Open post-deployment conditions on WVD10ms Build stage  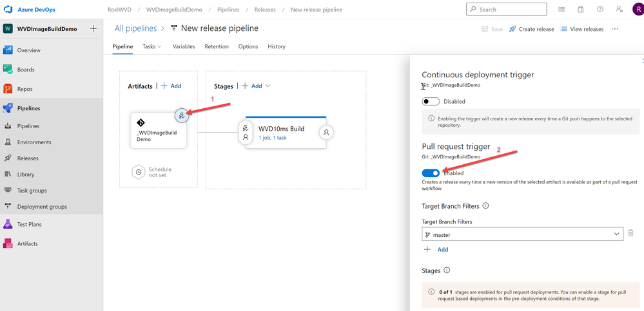[x=326, y=133]
